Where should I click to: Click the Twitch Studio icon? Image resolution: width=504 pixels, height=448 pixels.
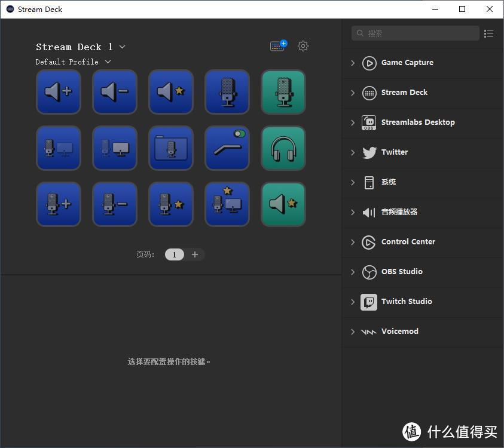[x=369, y=302]
